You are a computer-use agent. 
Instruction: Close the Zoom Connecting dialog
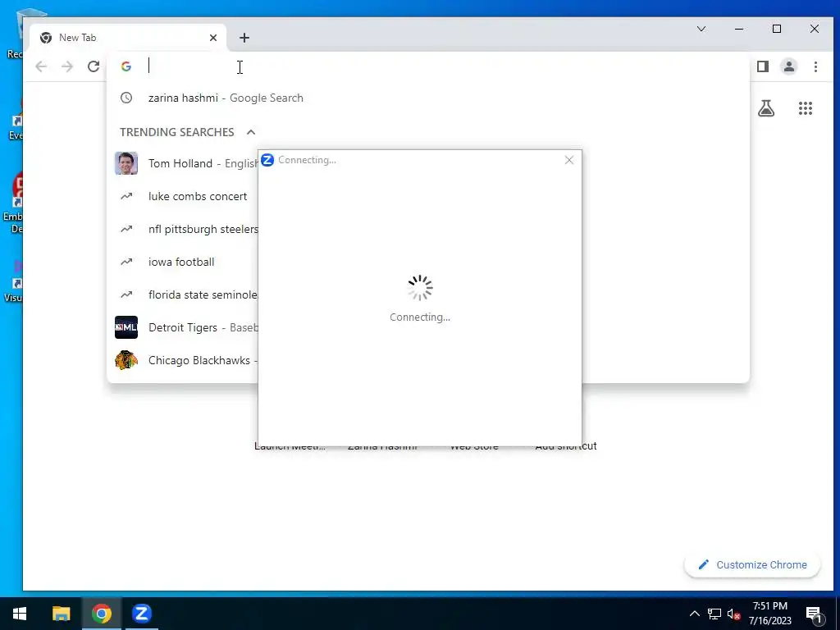pyautogui.click(x=569, y=160)
